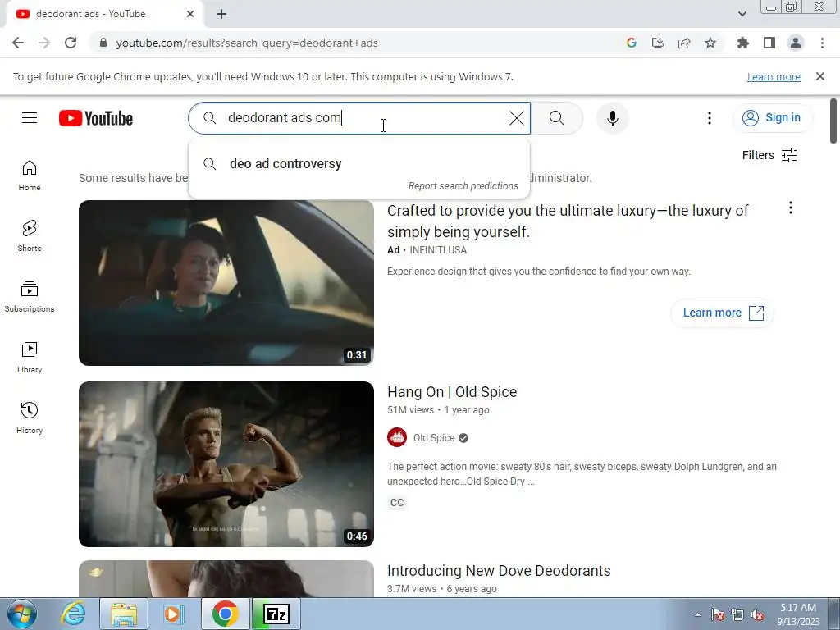The height and width of the screenshot is (630, 840).
Task: Go back with the browser back arrow
Action: [x=18, y=43]
